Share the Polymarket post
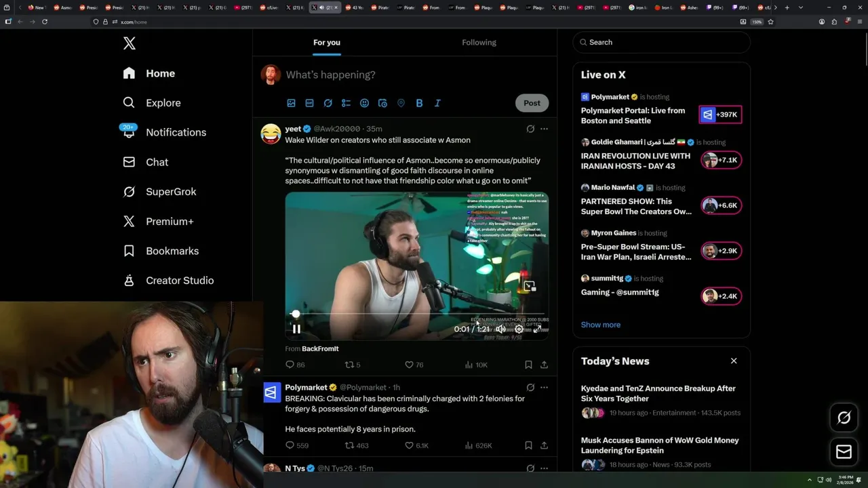Screen dimensions: 868x488 (x=544, y=445)
